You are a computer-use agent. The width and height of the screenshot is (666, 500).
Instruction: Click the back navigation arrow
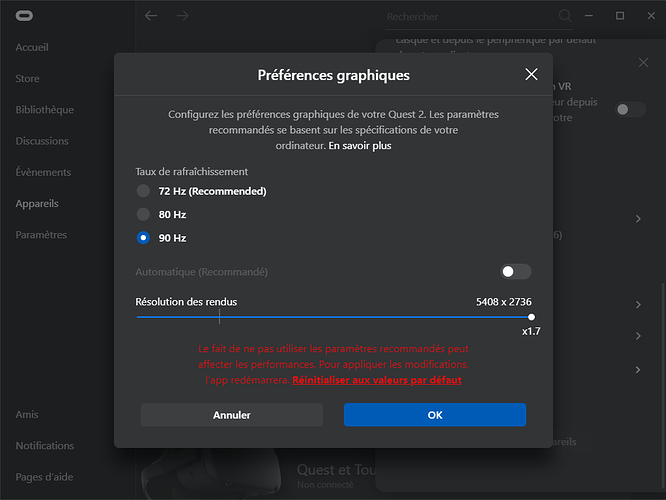[151, 16]
